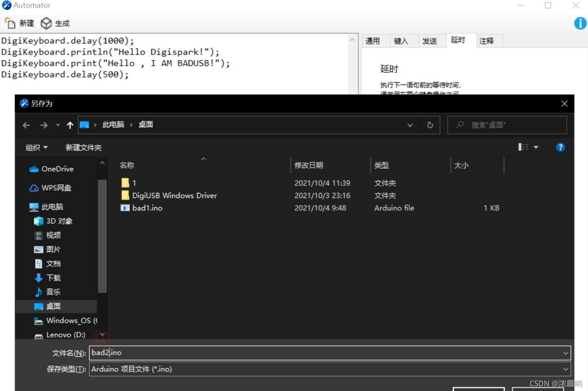Open recent locations dropdown next to forward arrow

58,125
